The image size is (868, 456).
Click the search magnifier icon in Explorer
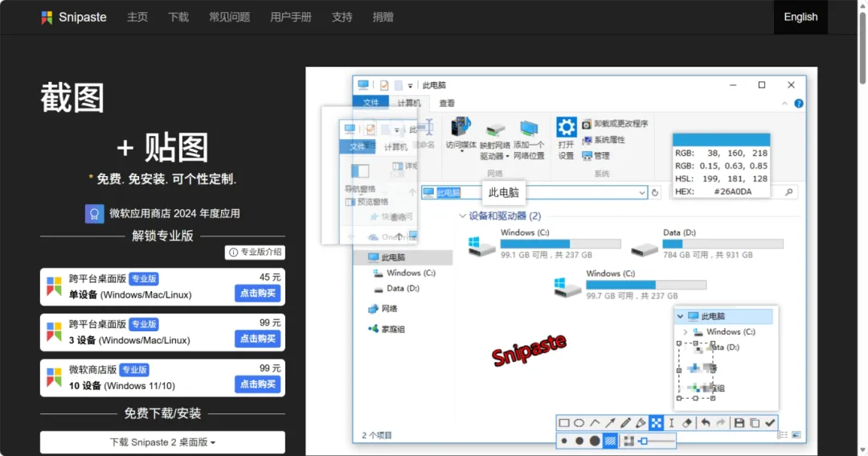[789, 192]
